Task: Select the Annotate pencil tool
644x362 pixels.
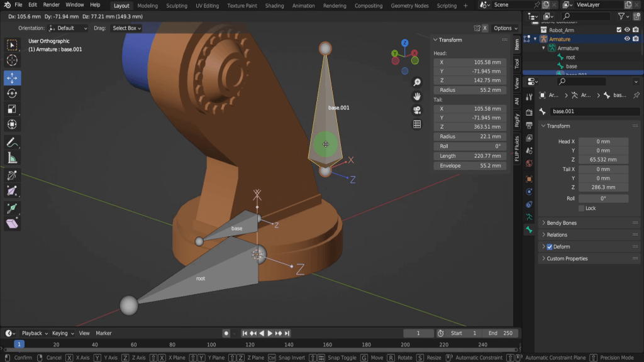Action: 12,142
